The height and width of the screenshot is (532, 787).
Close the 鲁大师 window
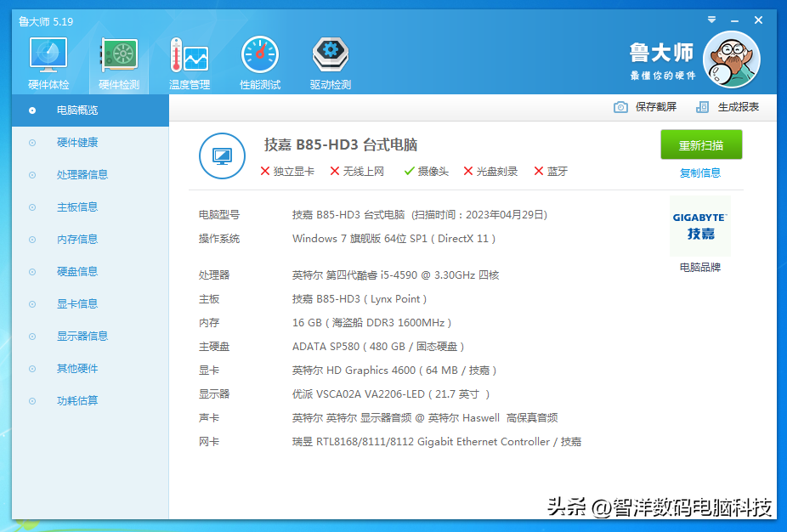tap(758, 20)
